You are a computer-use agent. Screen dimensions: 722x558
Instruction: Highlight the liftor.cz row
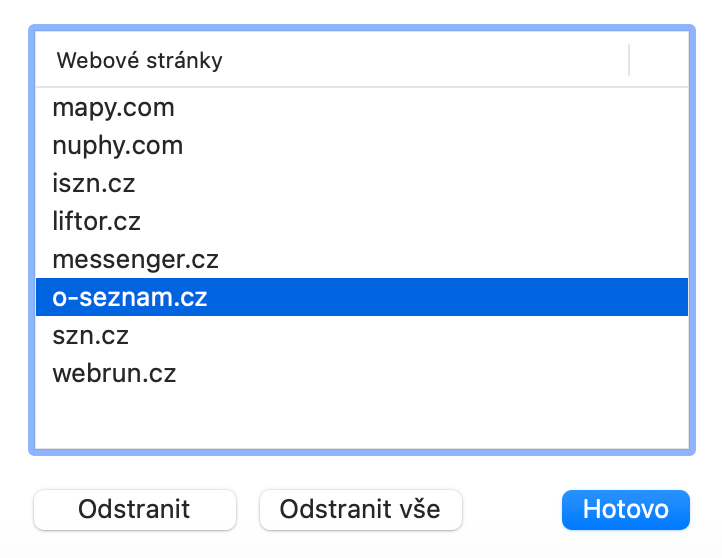point(97,222)
